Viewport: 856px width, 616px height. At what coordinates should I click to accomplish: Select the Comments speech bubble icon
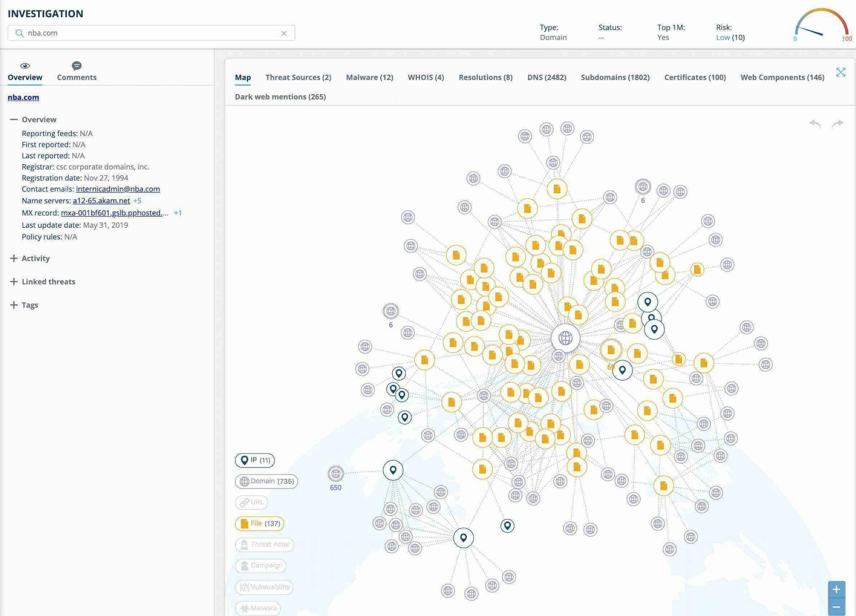[x=77, y=66]
